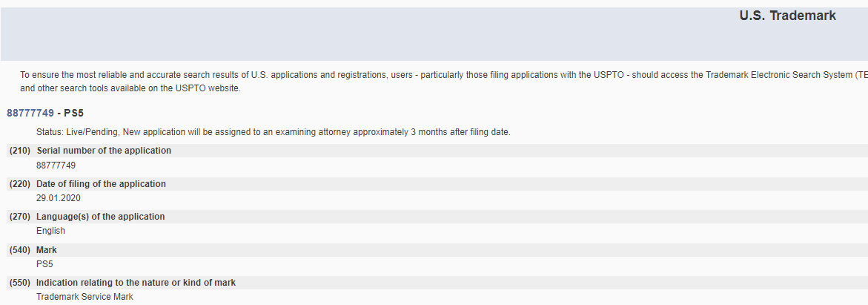Click the 'Trademark Service Mark' value
The height and width of the screenshot is (305, 868).
click(x=85, y=297)
